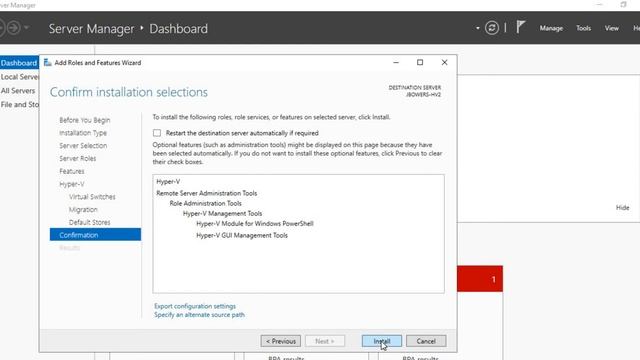The image size is (640, 360).
Task: Select Default Stores wizard step
Action: [x=89, y=222]
